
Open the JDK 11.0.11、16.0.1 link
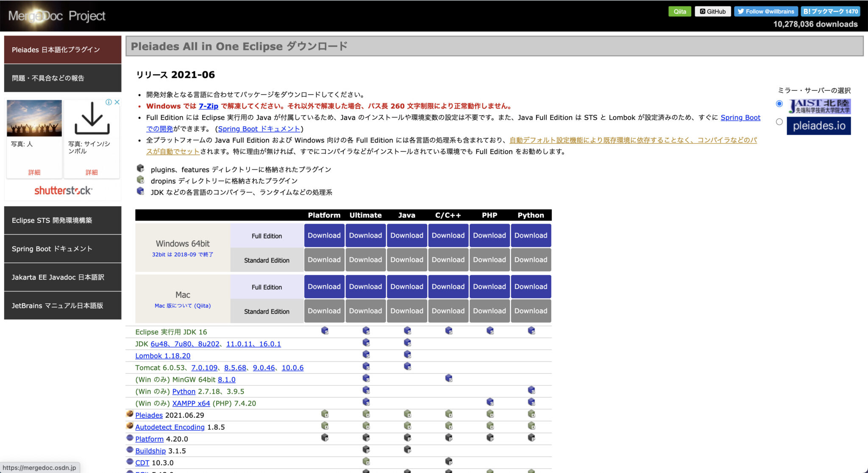[253, 344]
